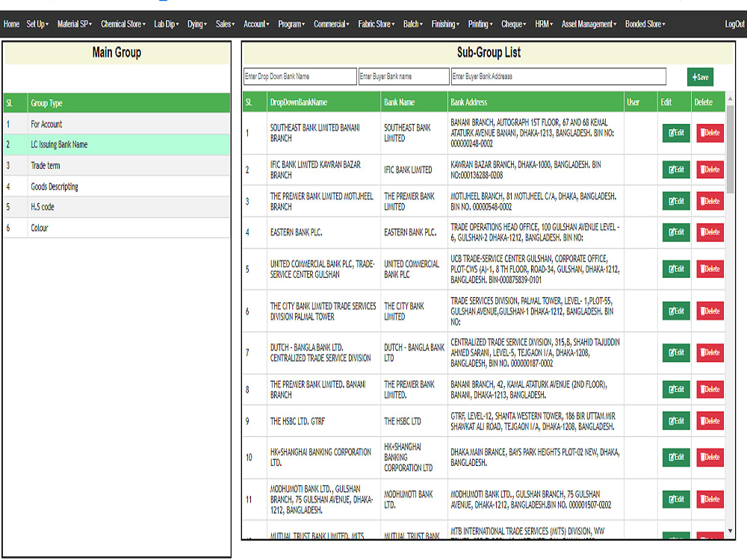Viewport: 747px width, 560px height.
Task: Expand the Set Up dropdown menu
Action: point(37,24)
